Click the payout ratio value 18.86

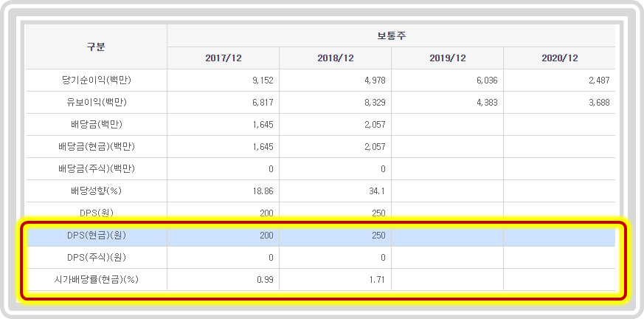click(263, 191)
